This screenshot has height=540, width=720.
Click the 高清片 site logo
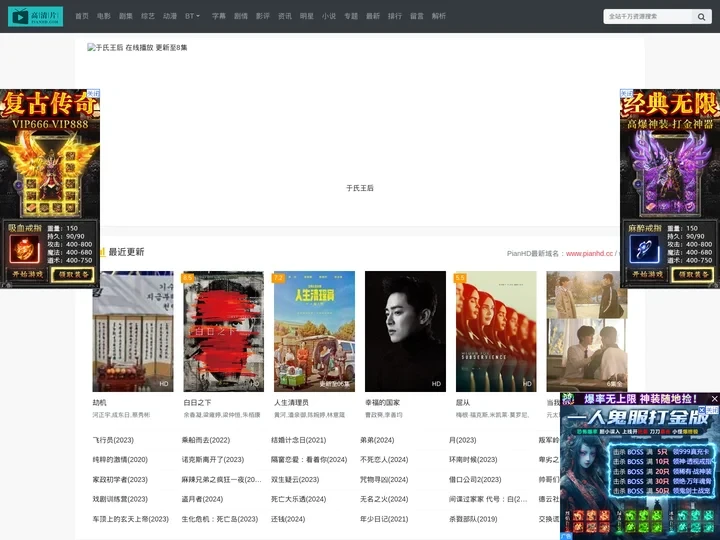click(x=35, y=17)
